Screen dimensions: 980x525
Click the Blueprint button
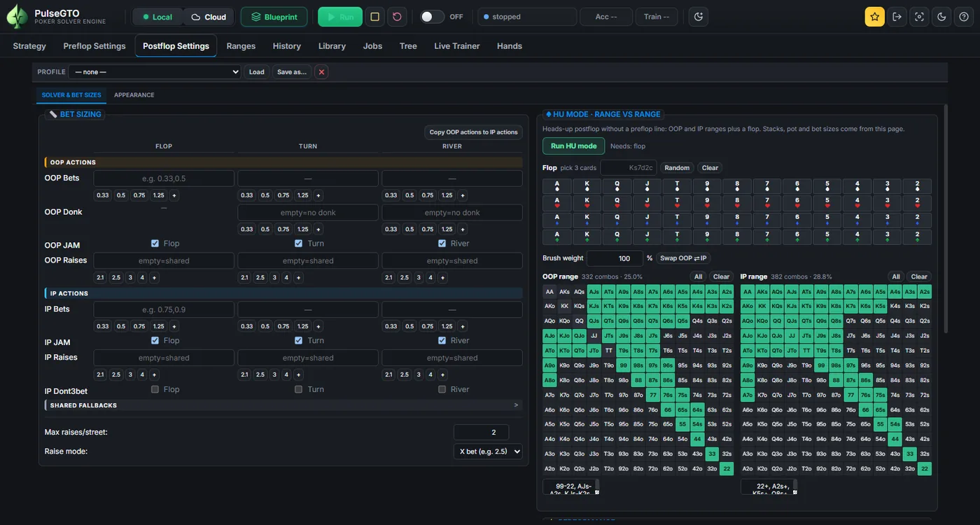274,17
